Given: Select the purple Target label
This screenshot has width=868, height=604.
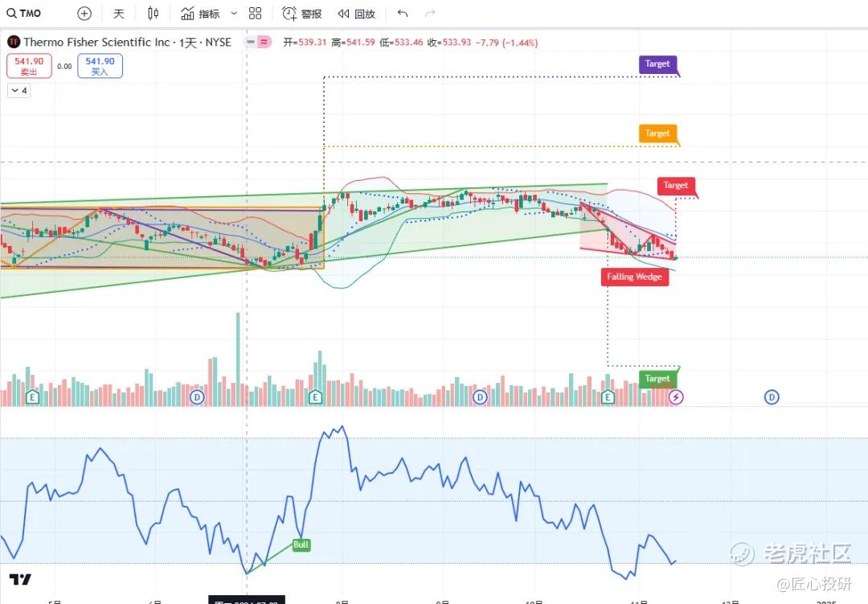Looking at the screenshot, I should pyautogui.click(x=657, y=64).
